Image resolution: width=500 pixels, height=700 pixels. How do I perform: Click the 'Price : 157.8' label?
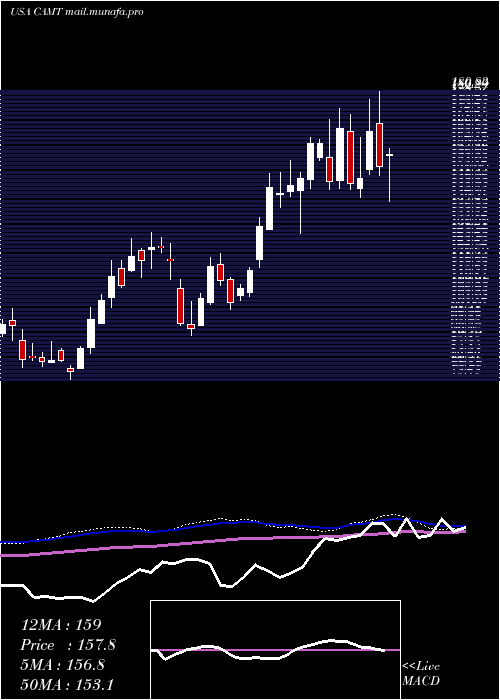click(x=68, y=645)
